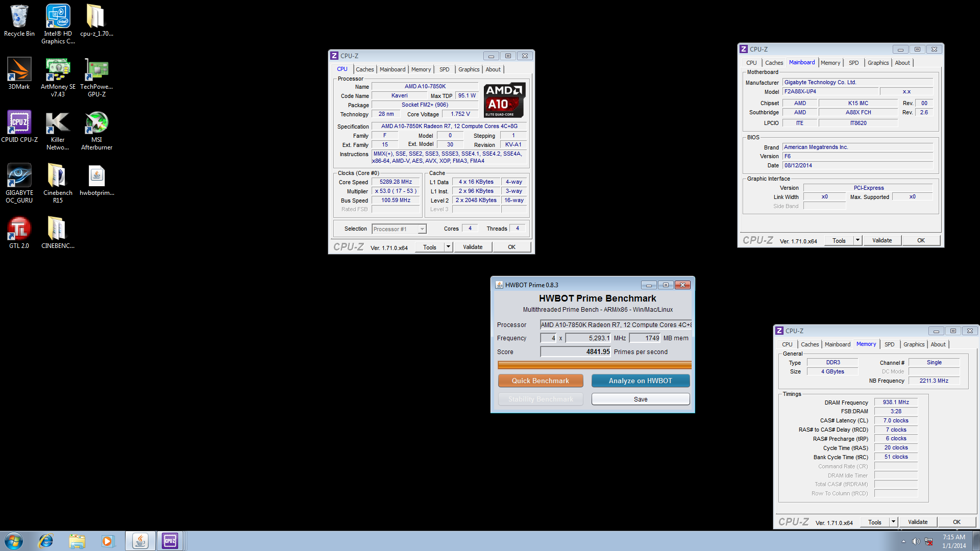Open GIGABYTE OC_GURU shortcut
The height and width of the screenshot is (551, 980).
[19, 184]
